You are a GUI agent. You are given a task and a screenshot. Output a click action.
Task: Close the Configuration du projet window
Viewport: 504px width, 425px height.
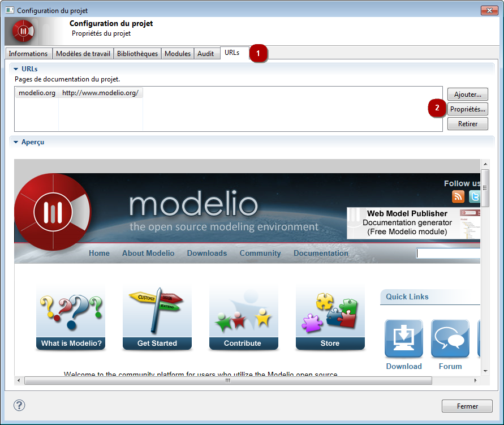489,10
